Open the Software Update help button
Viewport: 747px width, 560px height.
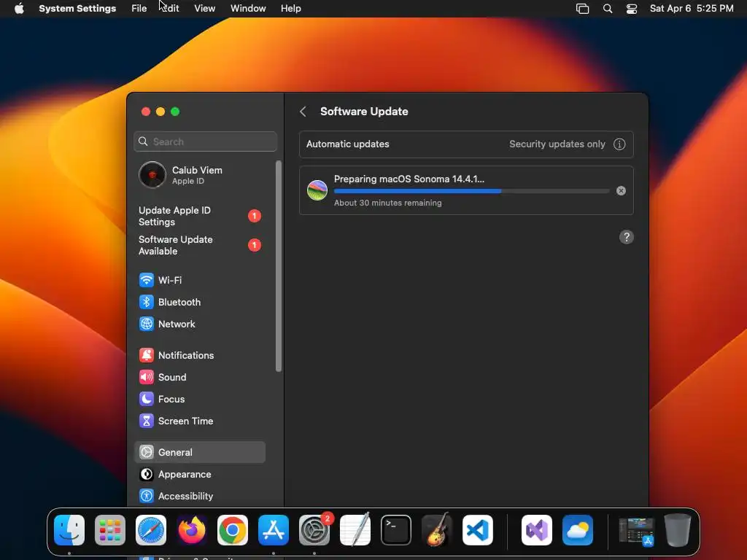[626, 237]
